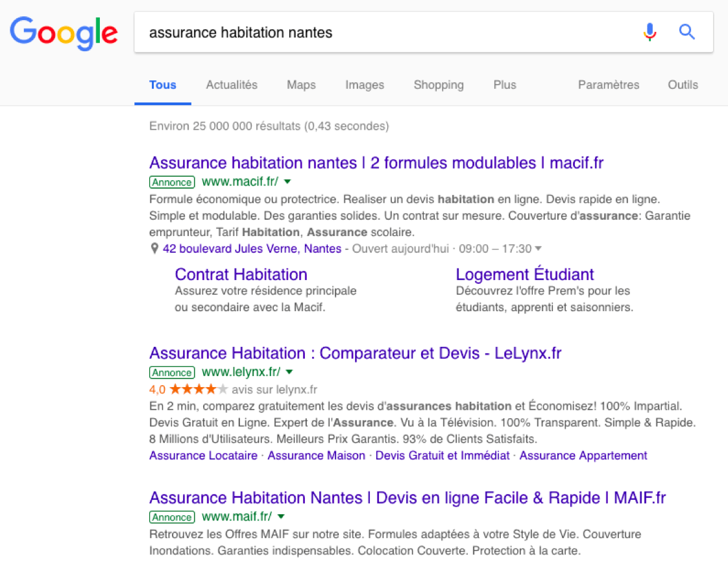Open the Maps tab

301,85
